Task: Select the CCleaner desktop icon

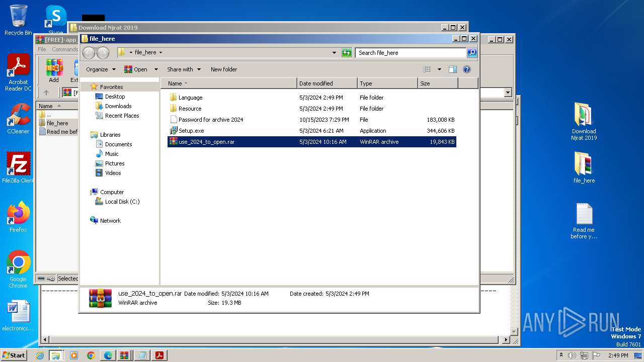Action: [18, 119]
